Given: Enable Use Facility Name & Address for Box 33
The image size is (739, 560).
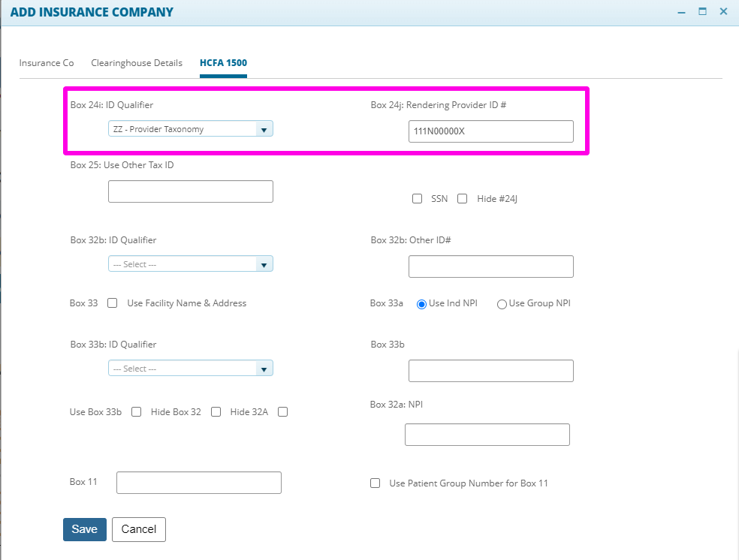Looking at the screenshot, I should [113, 303].
